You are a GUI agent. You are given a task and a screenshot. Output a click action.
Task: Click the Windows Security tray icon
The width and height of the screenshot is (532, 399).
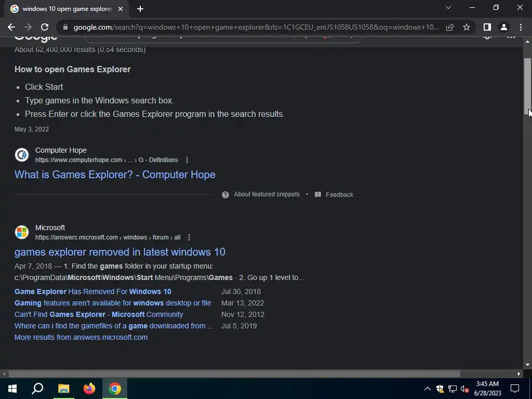click(440, 389)
